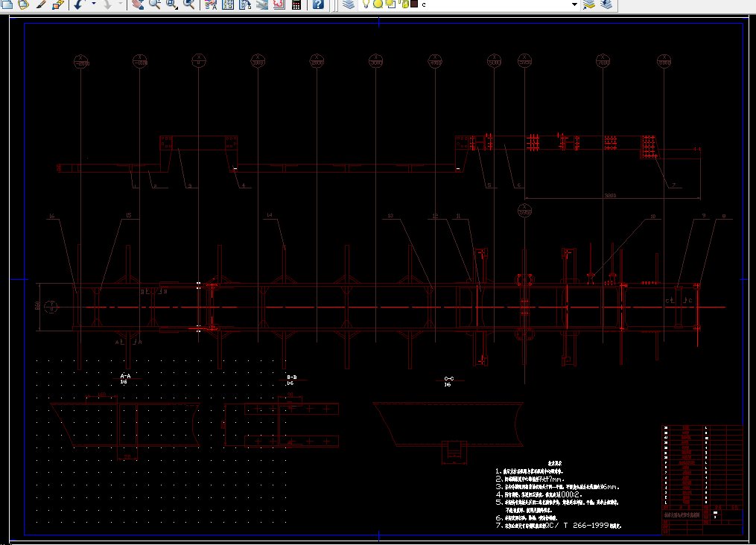Toggle layer on/off light bulb
Viewport: 756px width, 545px height.
point(366,4)
